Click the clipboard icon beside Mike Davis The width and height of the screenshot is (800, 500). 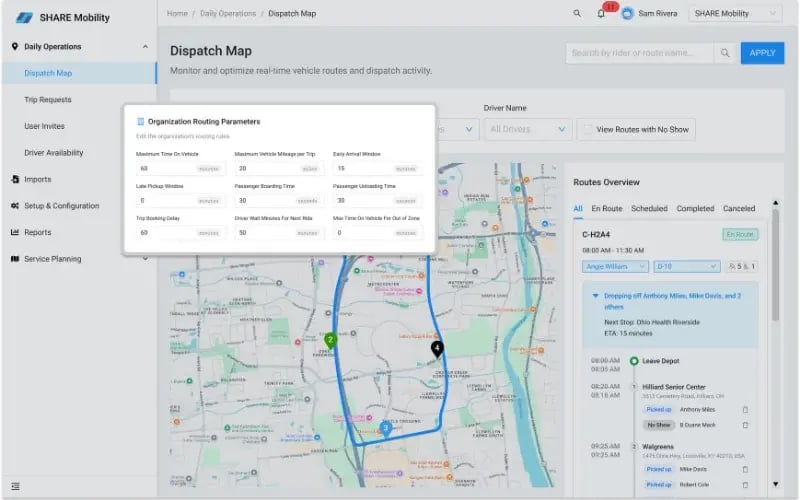745,469
